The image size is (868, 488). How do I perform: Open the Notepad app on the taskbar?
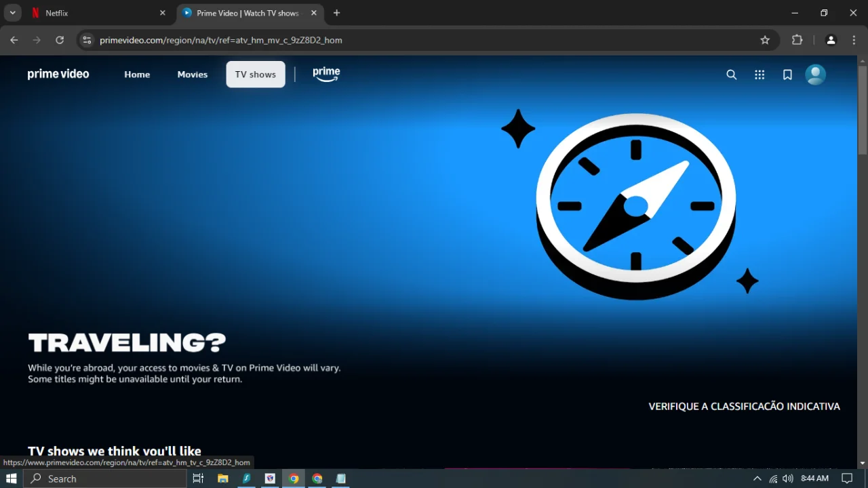point(341,479)
